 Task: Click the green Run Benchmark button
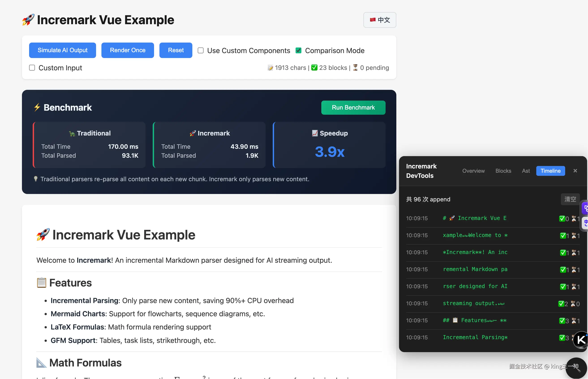(x=353, y=108)
